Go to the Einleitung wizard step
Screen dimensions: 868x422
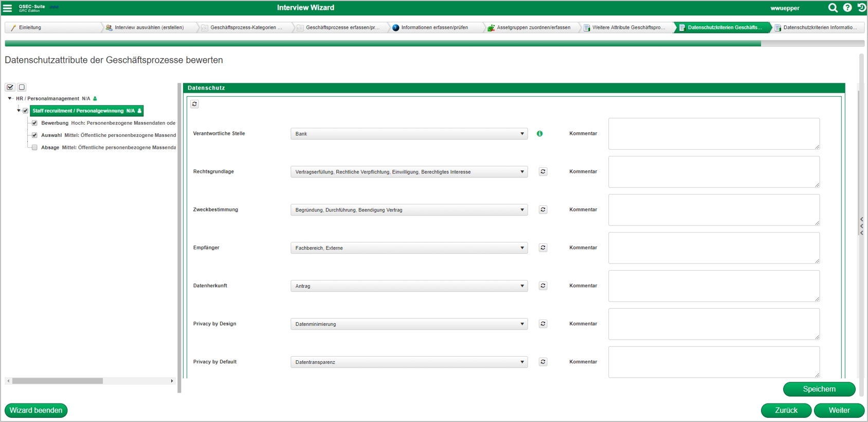pos(53,28)
